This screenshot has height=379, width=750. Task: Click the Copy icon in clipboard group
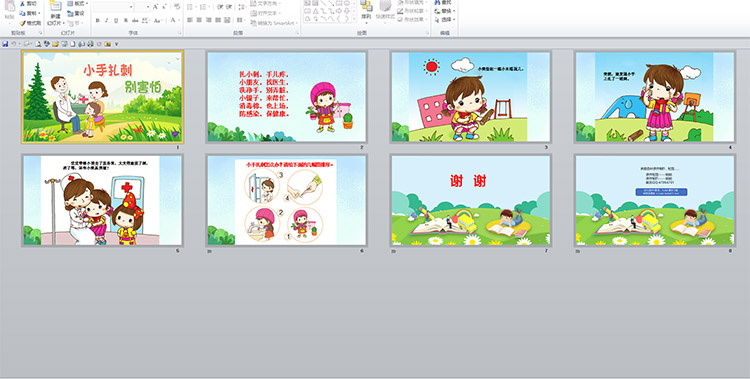[22, 13]
